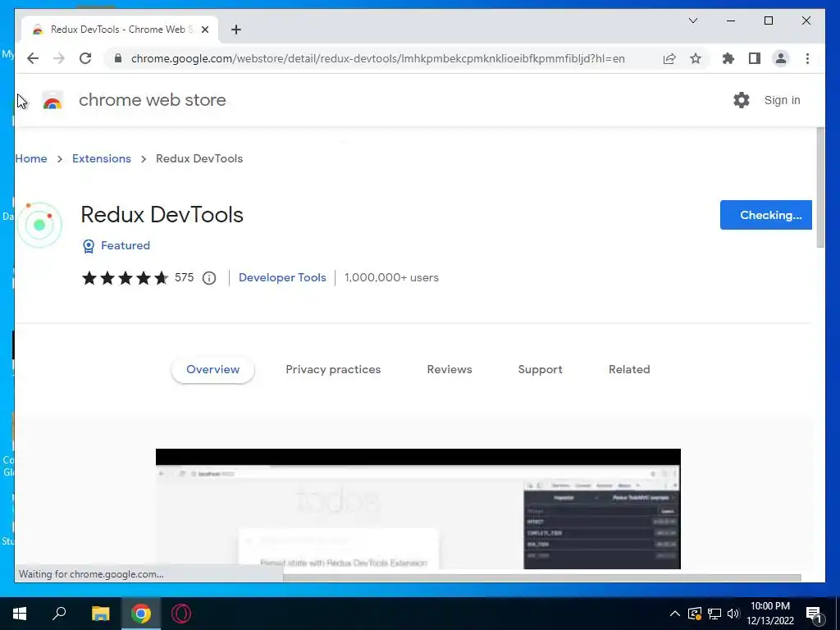Click the Redux DevTools extension logo

39,225
